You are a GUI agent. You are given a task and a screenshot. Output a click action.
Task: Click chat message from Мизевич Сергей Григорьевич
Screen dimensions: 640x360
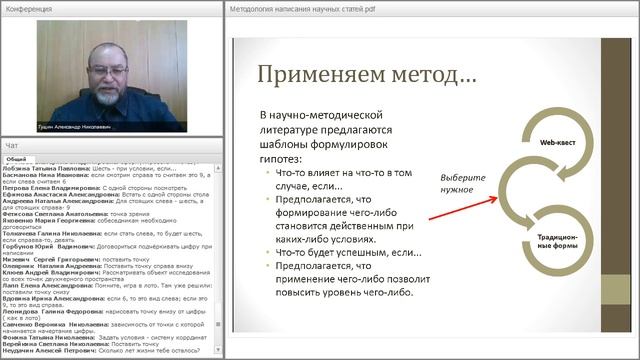tap(76, 260)
